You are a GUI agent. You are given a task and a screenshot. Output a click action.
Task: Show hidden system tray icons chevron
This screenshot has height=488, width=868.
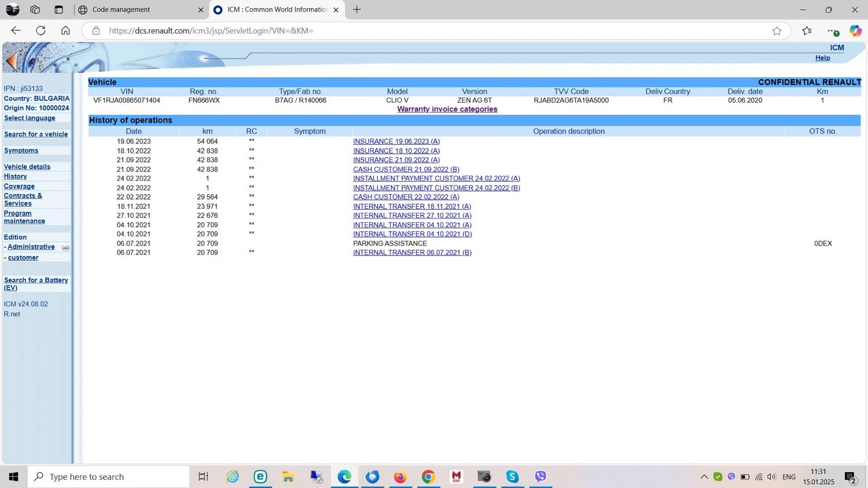704,477
